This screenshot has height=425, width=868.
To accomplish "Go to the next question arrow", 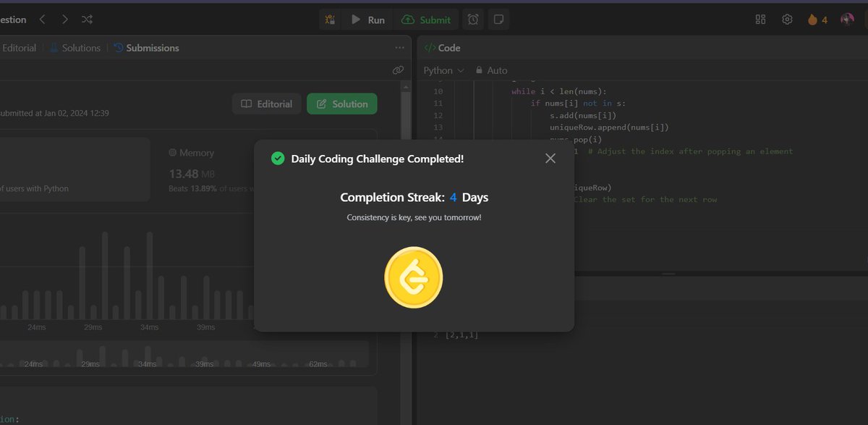I will coord(65,20).
